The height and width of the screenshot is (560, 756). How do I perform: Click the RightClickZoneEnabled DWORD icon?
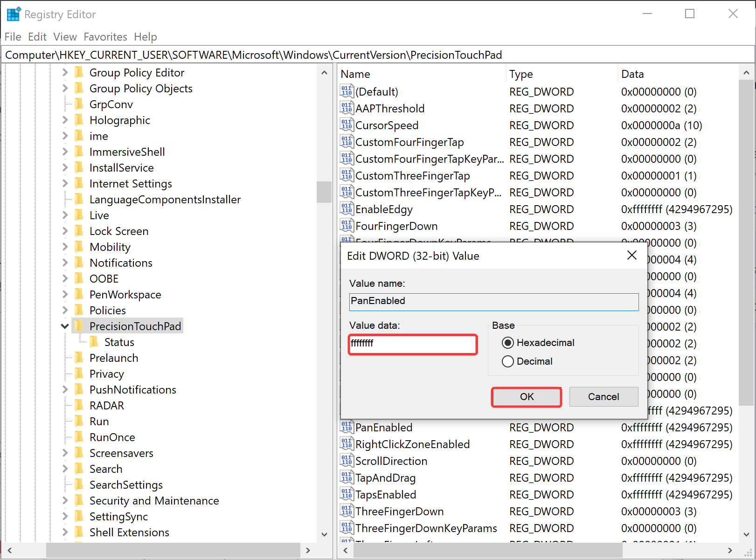347,444
